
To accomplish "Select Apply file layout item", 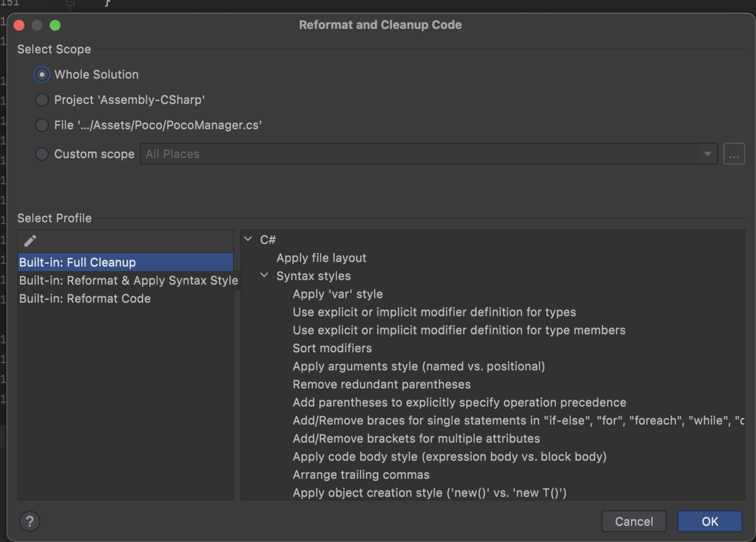I will tap(321, 258).
